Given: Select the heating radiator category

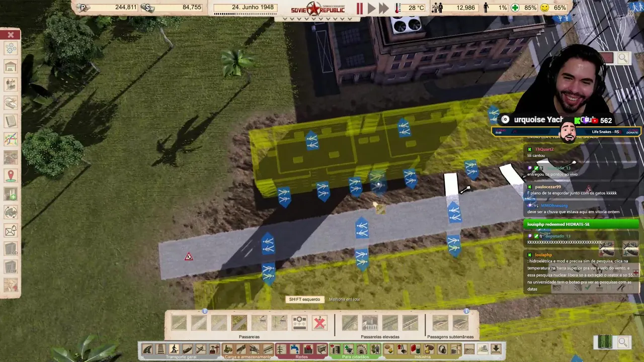Looking at the screenshot, I should [308, 349].
